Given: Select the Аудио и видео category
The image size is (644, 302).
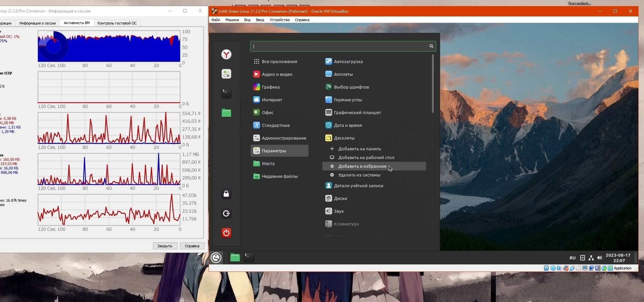Looking at the screenshot, I should (279, 74).
